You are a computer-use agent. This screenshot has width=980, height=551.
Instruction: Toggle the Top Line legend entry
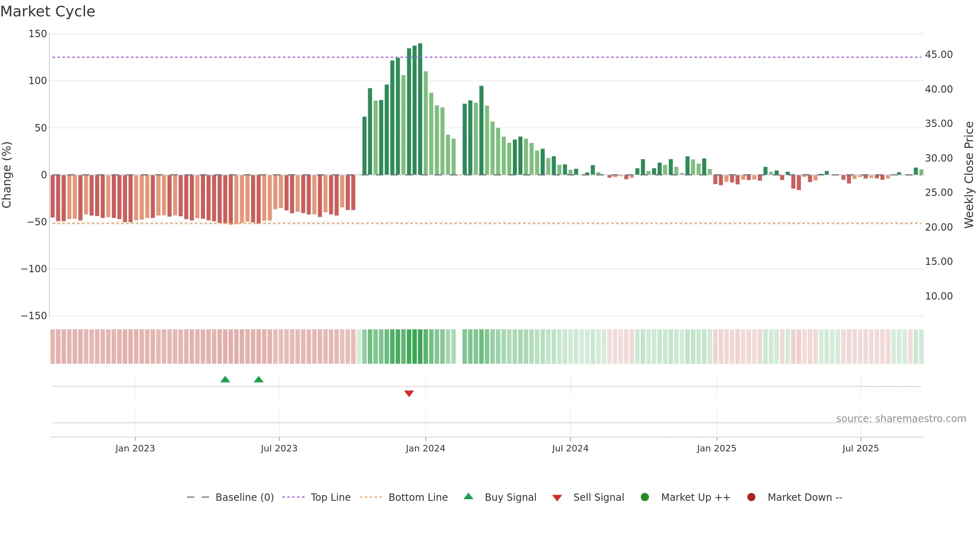coord(316,497)
